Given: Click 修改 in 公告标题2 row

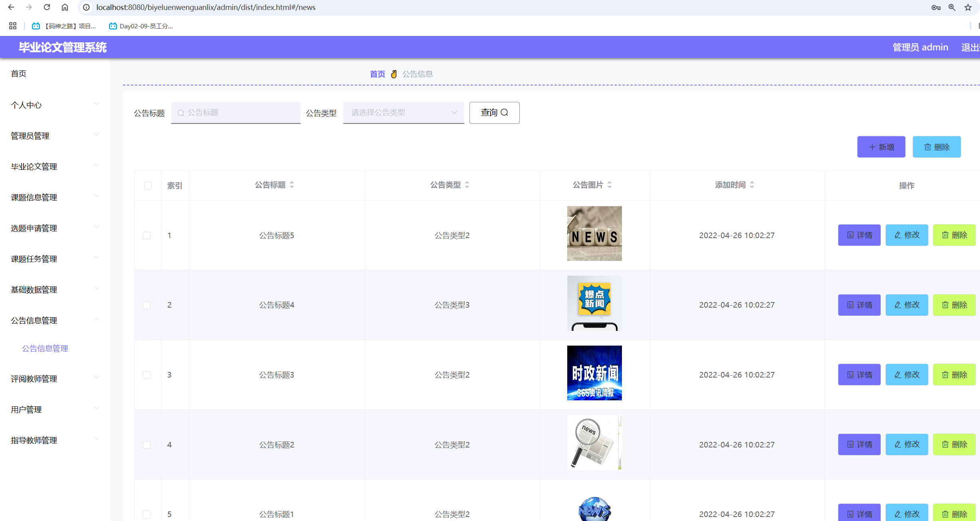Looking at the screenshot, I should click(907, 444).
